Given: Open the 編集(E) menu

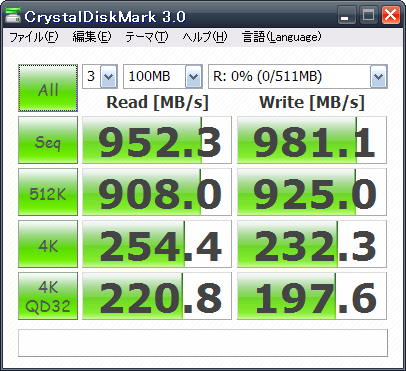Looking at the screenshot, I should point(92,37).
